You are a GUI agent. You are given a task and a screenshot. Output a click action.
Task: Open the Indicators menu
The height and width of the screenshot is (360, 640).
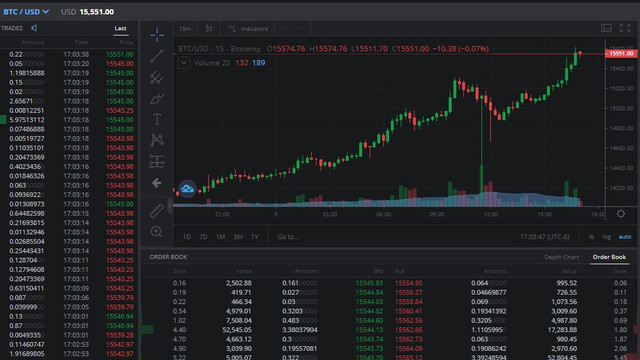[x=248, y=29]
